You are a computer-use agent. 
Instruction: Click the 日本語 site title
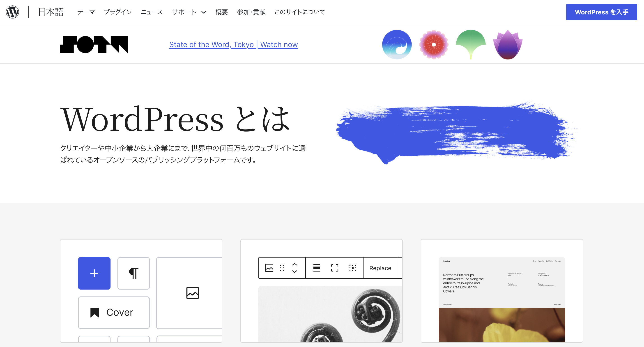(51, 12)
